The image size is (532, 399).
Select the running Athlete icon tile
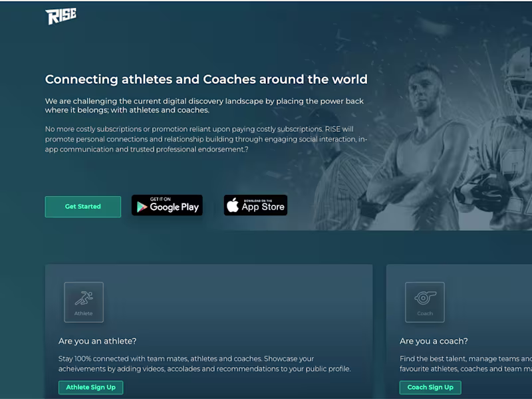click(x=84, y=302)
